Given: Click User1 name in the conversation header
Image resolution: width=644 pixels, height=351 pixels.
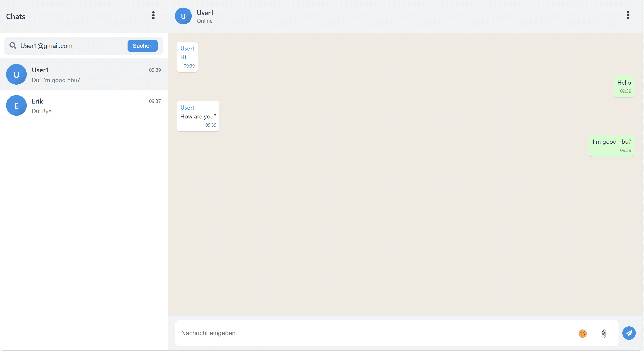Looking at the screenshot, I should tap(205, 13).
